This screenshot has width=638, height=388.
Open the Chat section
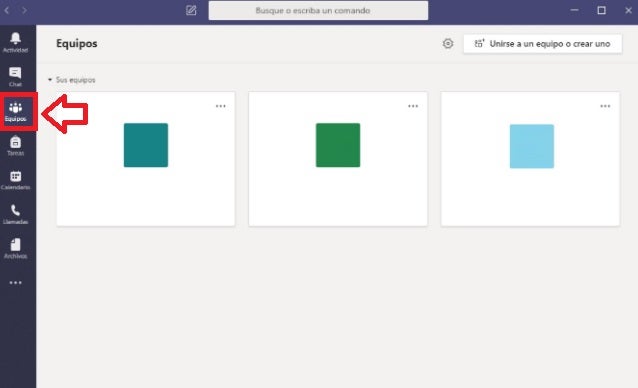coord(15,77)
